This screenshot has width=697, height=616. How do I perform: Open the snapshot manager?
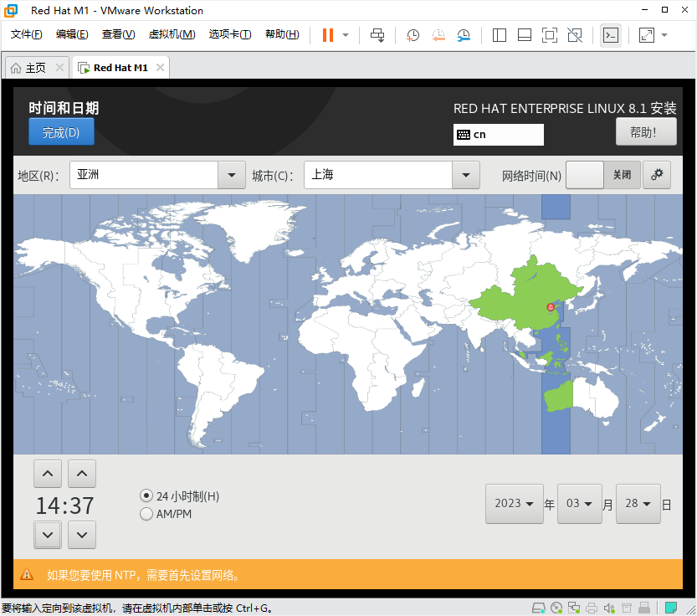[x=464, y=35]
